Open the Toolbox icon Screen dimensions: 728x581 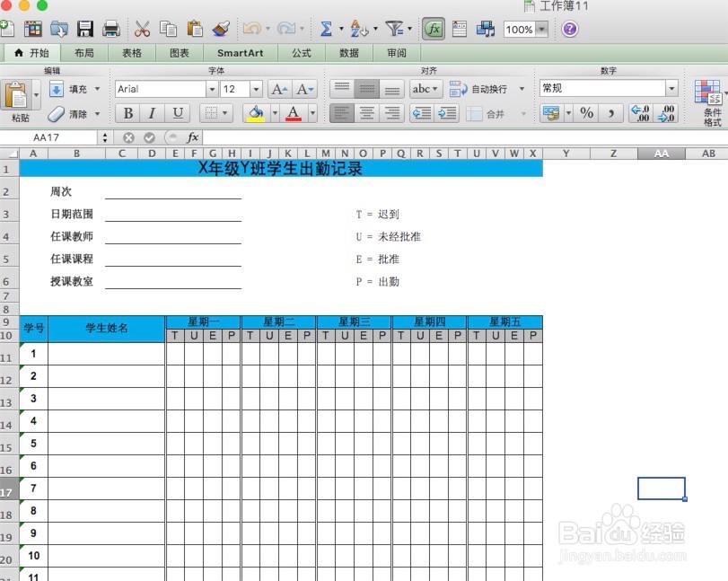pos(460,30)
